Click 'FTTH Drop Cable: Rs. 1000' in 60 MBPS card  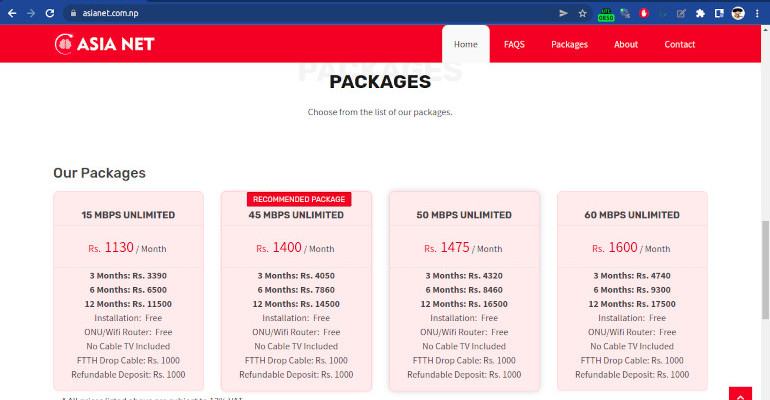click(632, 360)
